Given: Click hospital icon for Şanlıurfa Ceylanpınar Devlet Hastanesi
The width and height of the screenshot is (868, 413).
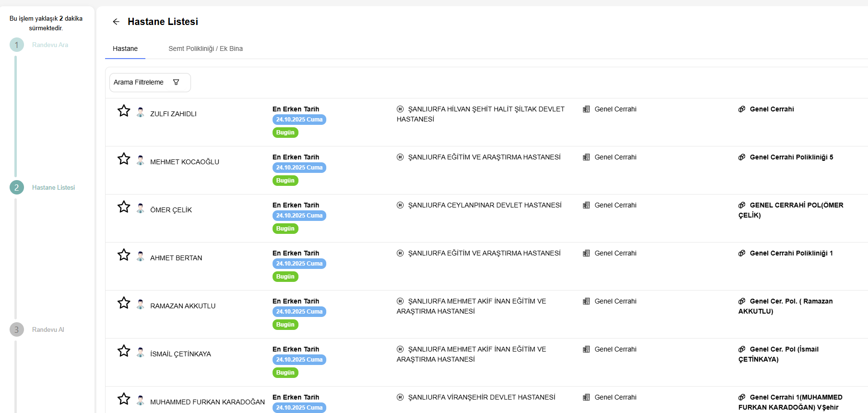Looking at the screenshot, I should click(x=400, y=205).
